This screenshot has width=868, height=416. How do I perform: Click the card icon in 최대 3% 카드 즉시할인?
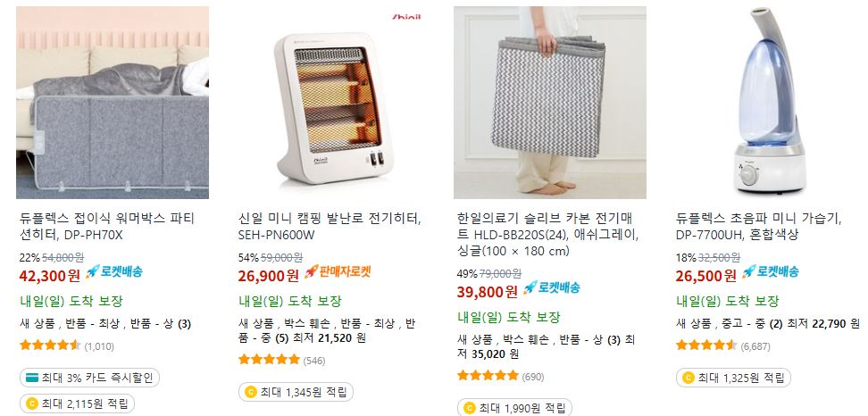32,378
